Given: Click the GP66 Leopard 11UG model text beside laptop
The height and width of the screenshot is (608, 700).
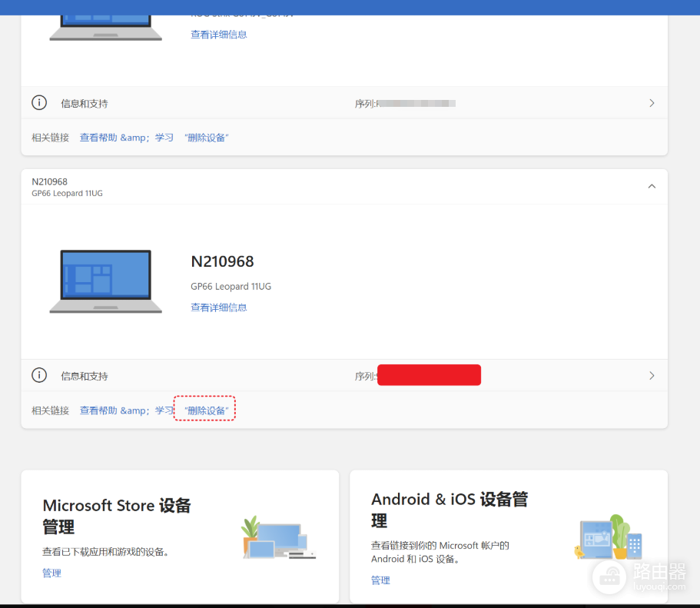Looking at the screenshot, I should tap(231, 287).
